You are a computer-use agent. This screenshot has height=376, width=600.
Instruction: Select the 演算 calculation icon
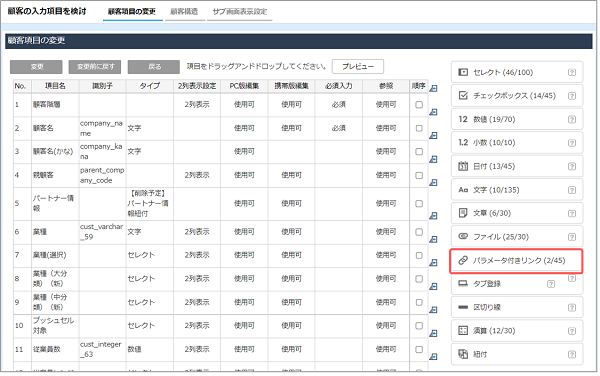click(463, 330)
